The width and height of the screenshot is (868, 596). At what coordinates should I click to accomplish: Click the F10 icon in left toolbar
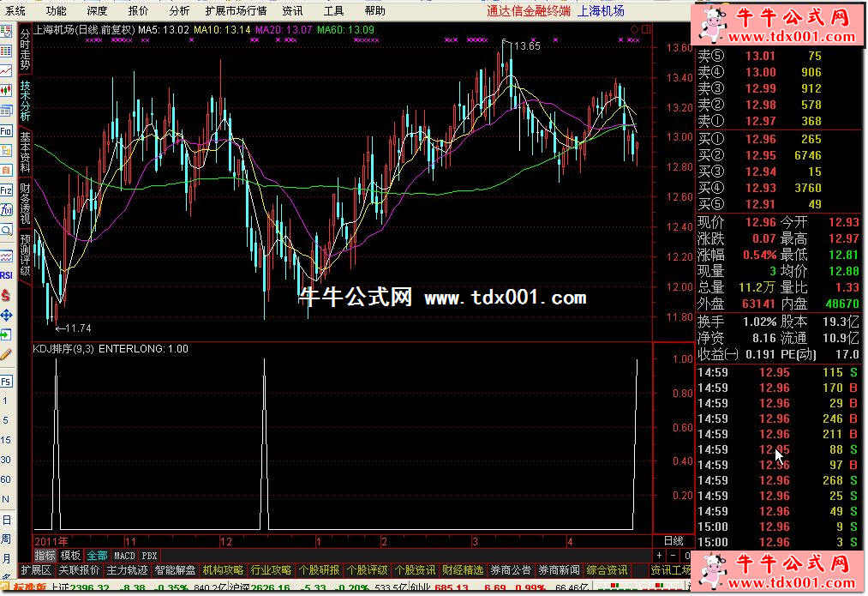click(6, 131)
